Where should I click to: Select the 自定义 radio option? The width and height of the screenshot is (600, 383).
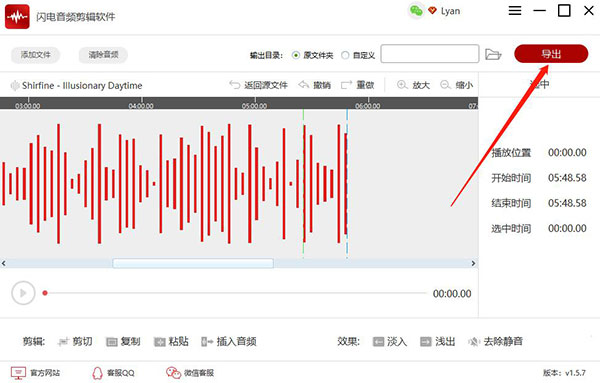345,55
